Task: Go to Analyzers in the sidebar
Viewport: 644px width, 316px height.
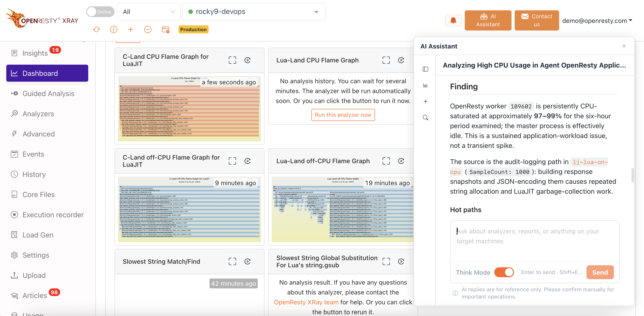Action: pos(47,114)
